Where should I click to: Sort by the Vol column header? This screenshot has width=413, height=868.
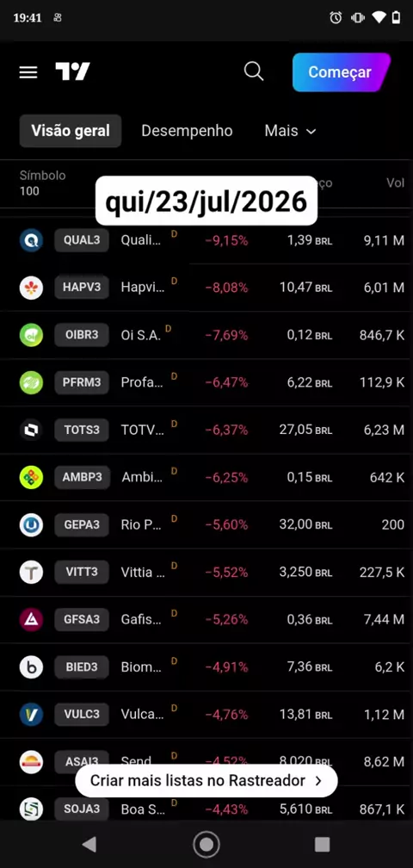tap(395, 183)
